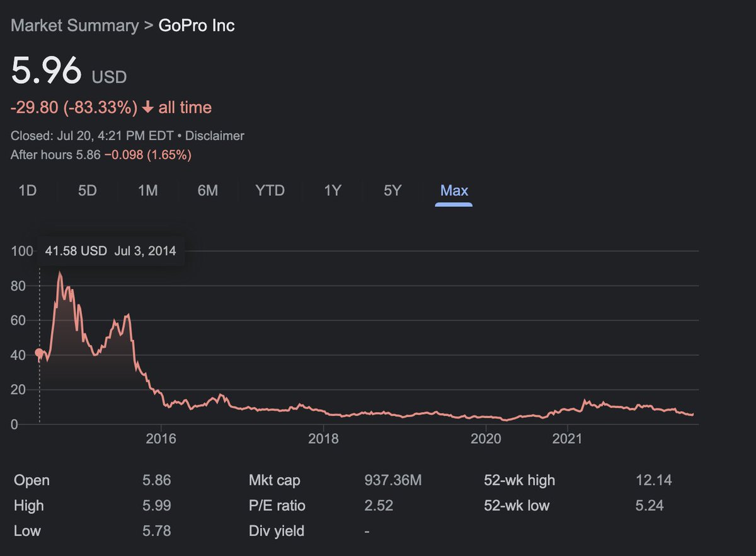756x556 pixels.
Task: Click the Open value 5.86
Action: [157, 480]
